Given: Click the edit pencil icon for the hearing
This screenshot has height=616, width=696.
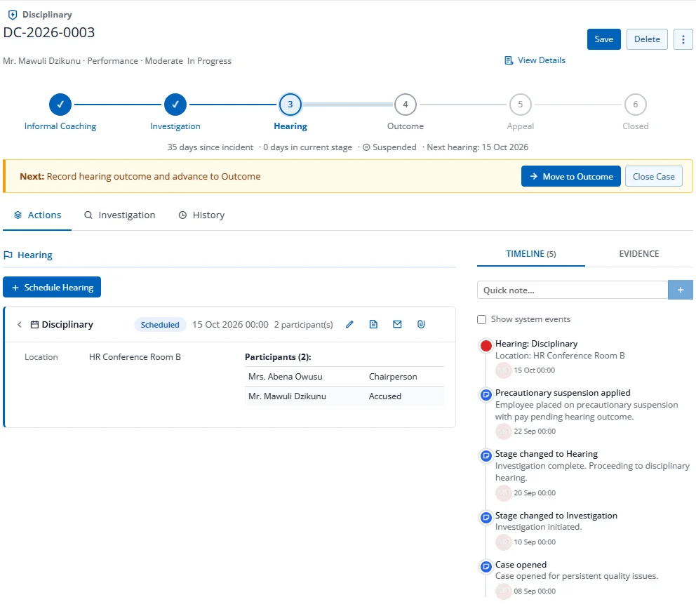Looking at the screenshot, I should coord(350,324).
